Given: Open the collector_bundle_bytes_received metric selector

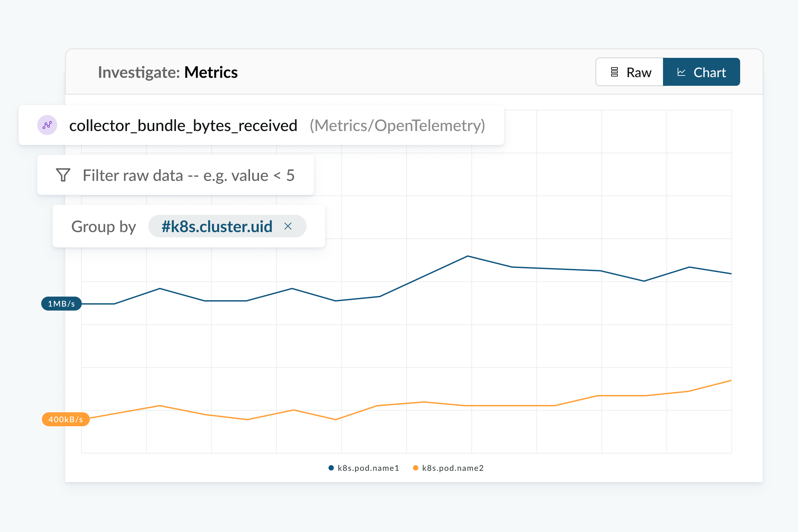Looking at the screenshot, I should point(261,125).
